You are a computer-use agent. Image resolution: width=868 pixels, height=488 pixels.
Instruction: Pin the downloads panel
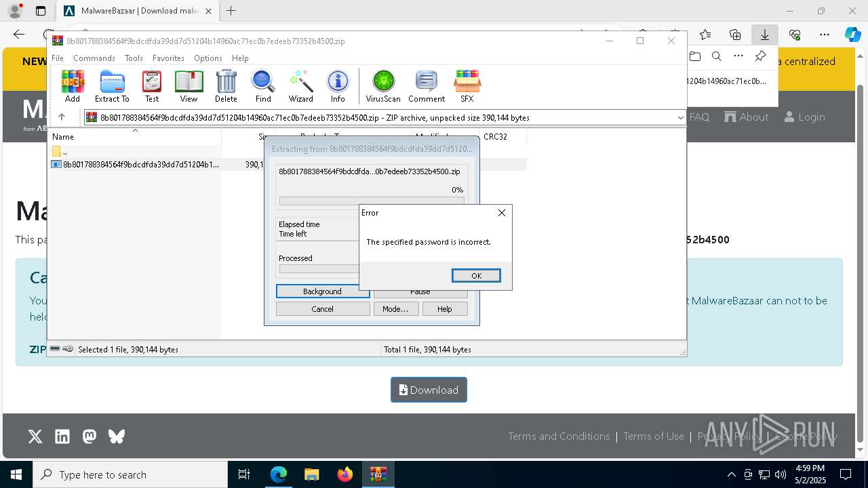point(760,56)
